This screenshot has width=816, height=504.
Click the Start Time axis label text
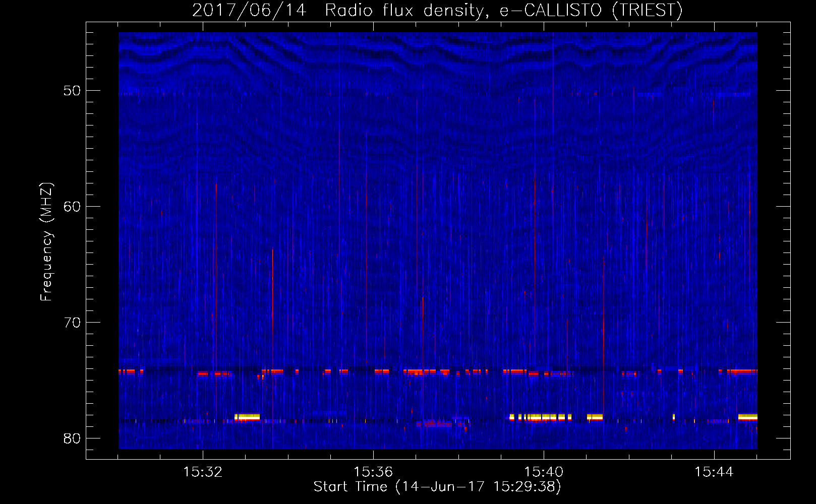437,487
